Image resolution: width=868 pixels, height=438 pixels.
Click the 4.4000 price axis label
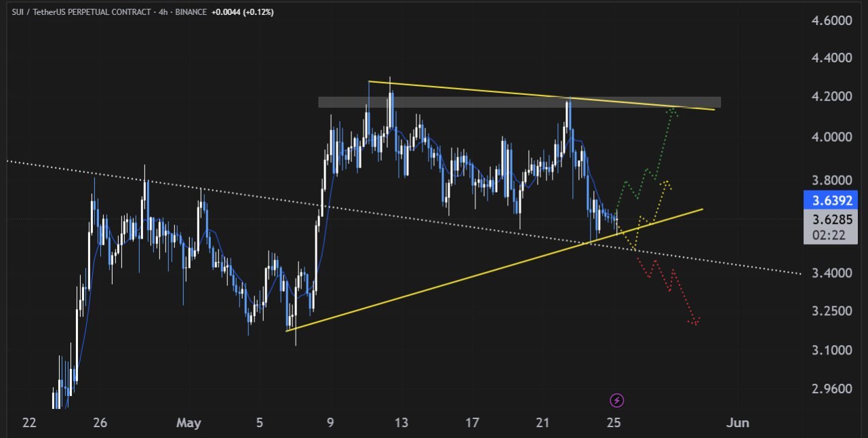pyautogui.click(x=831, y=58)
